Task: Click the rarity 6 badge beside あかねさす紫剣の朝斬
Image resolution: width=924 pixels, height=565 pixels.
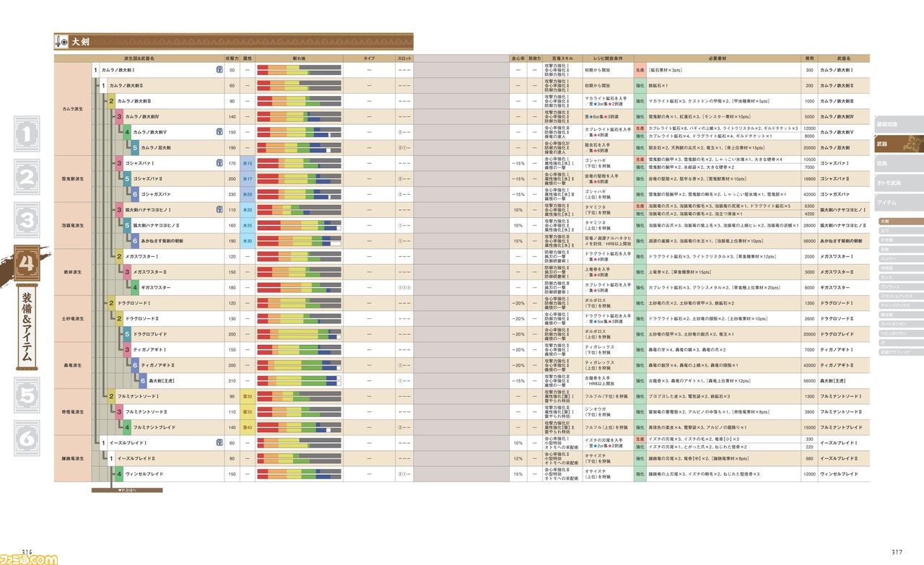Action: click(x=135, y=240)
